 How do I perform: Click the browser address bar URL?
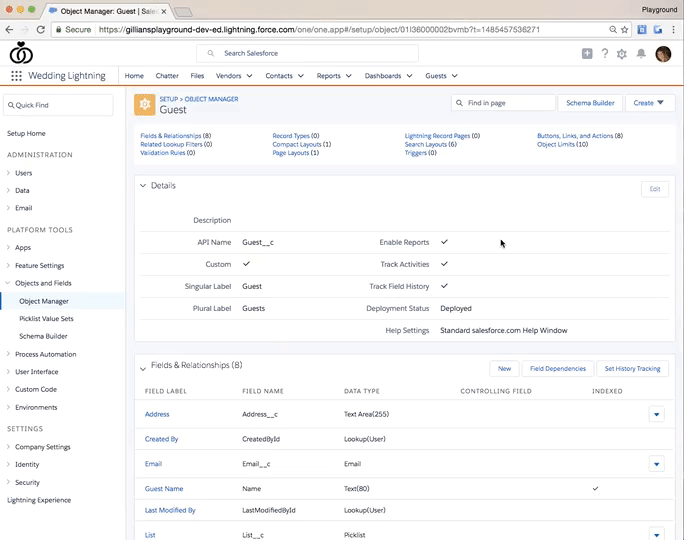tap(319, 30)
